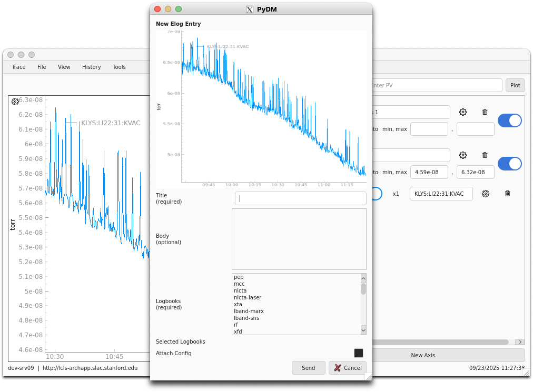Open settings gear for second axis
The width and height of the screenshot is (533, 392).
click(x=463, y=155)
